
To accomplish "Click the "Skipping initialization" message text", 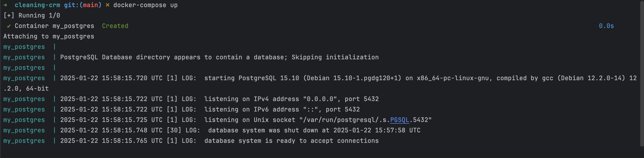I will tap(335, 57).
